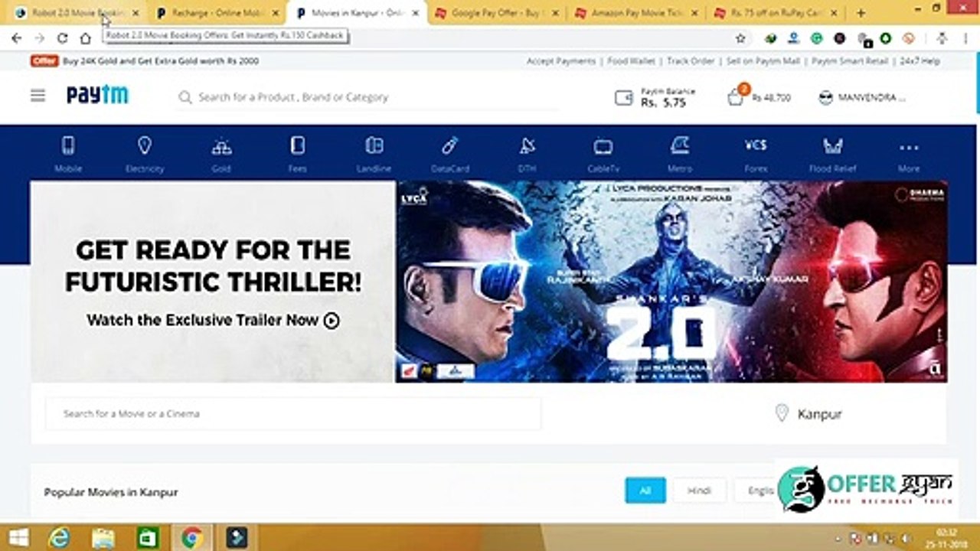The image size is (980, 551).
Task: Open the Fees payment category
Action: tap(298, 154)
